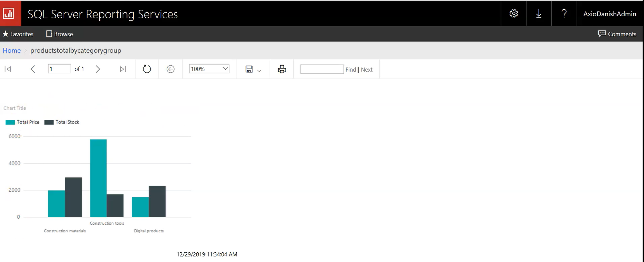
Task: Switch to Browse view
Action: click(x=59, y=34)
